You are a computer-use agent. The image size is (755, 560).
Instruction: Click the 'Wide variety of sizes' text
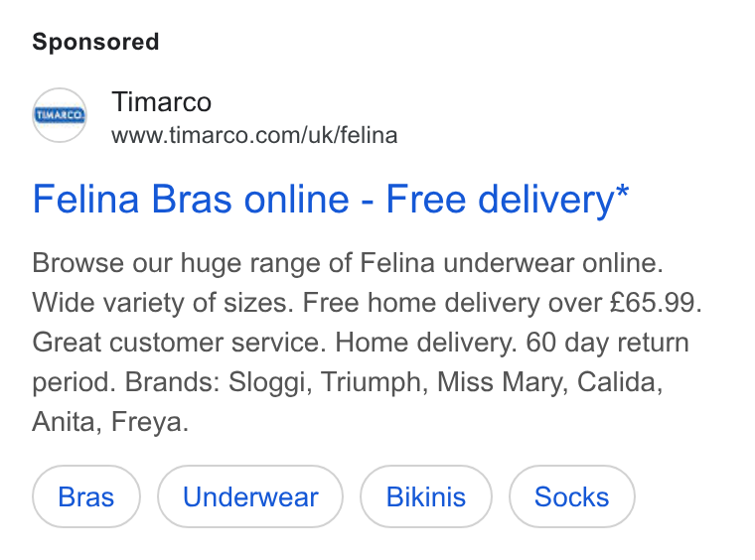(163, 303)
